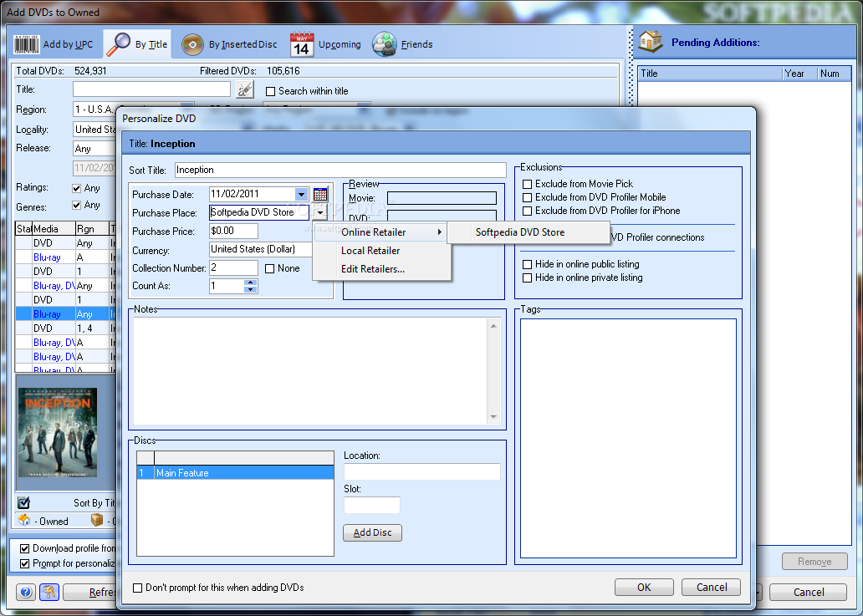The height and width of the screenshot is (616, 863).
Task: Enable Exclude from DVD Profiler for iPhone
Action: (x=528, y=211)
